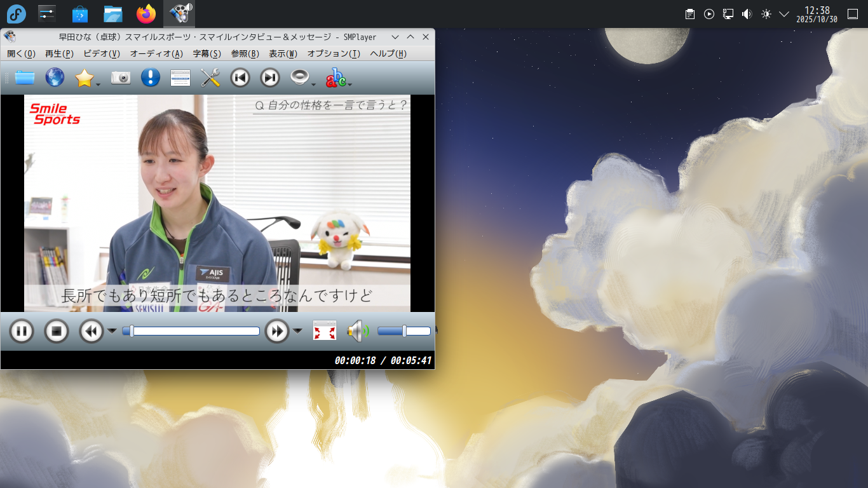
Task: Click the video picture area
Action: (217, 203)
